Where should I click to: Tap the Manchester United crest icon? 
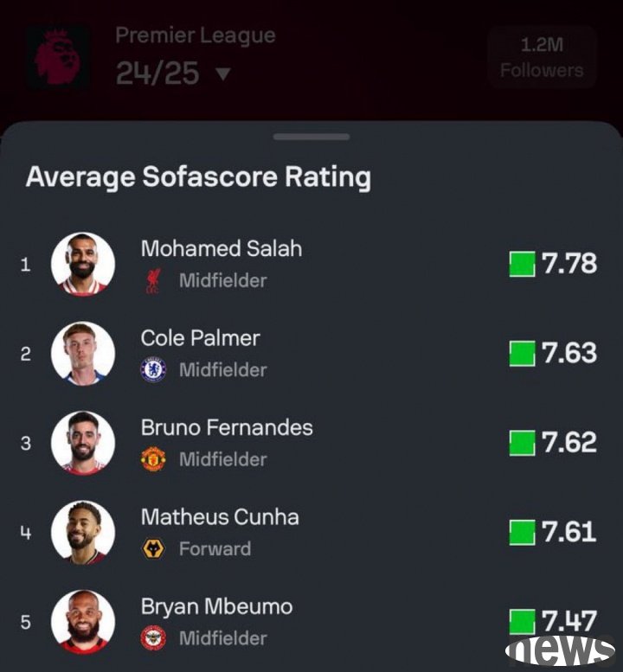pos(153,459)
